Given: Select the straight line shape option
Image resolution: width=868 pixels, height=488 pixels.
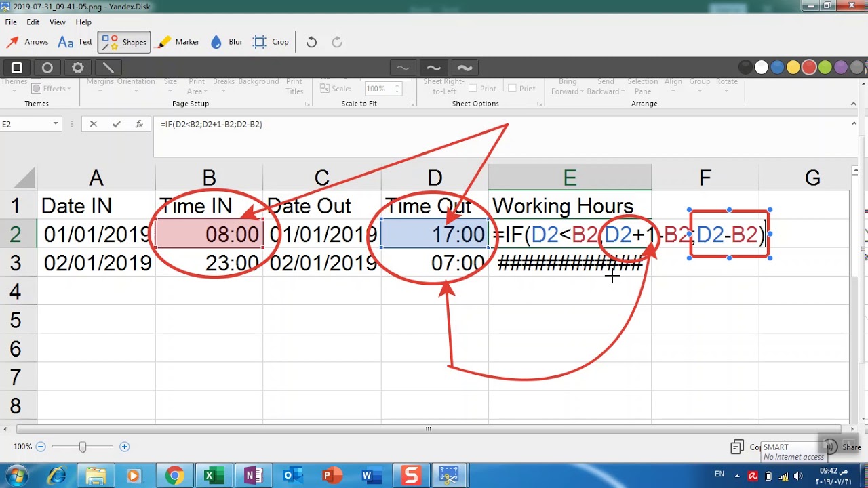Looking at the screenshot, I should coord(108,67).
